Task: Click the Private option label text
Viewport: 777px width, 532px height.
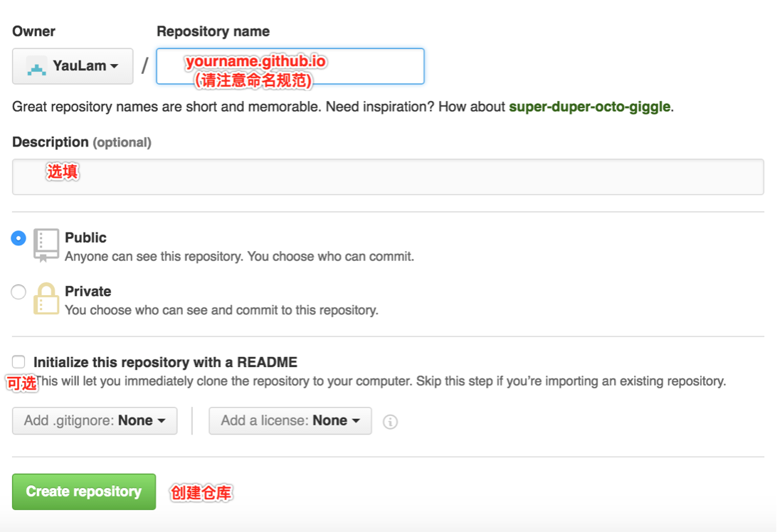Action: coord(88,292)
